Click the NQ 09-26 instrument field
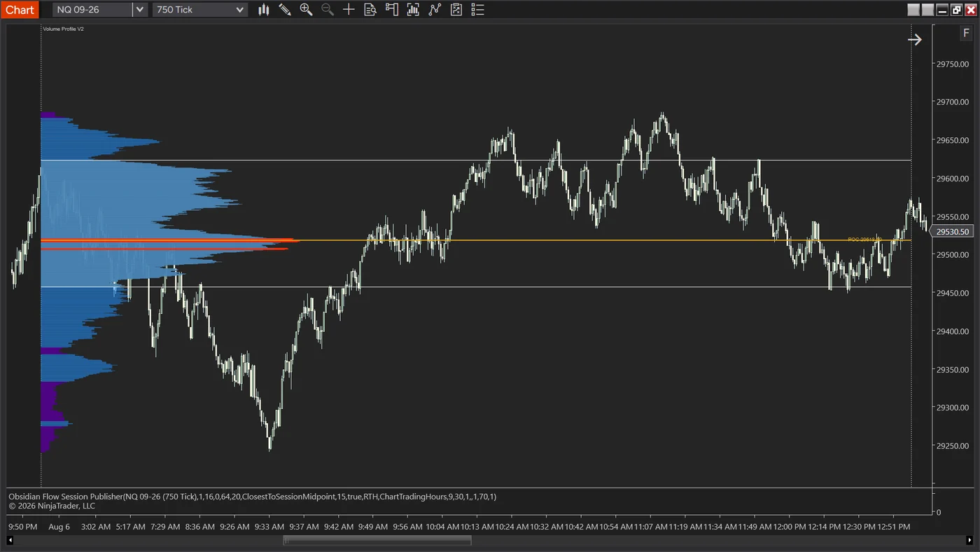Image resolution: width=980 pixels, height=552 pixels. 92,10
